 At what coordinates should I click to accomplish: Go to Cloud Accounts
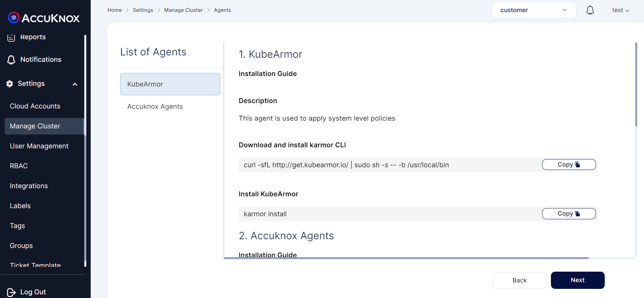35,106
